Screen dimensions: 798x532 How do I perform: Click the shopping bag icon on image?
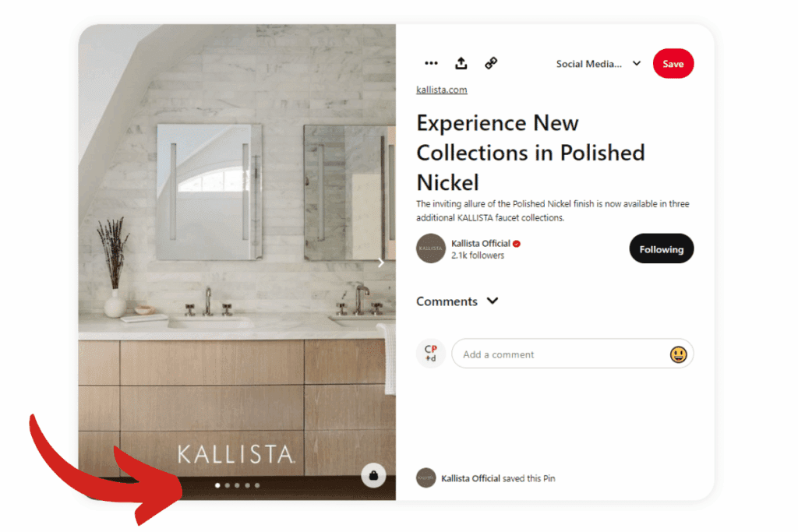click(373, 476)
